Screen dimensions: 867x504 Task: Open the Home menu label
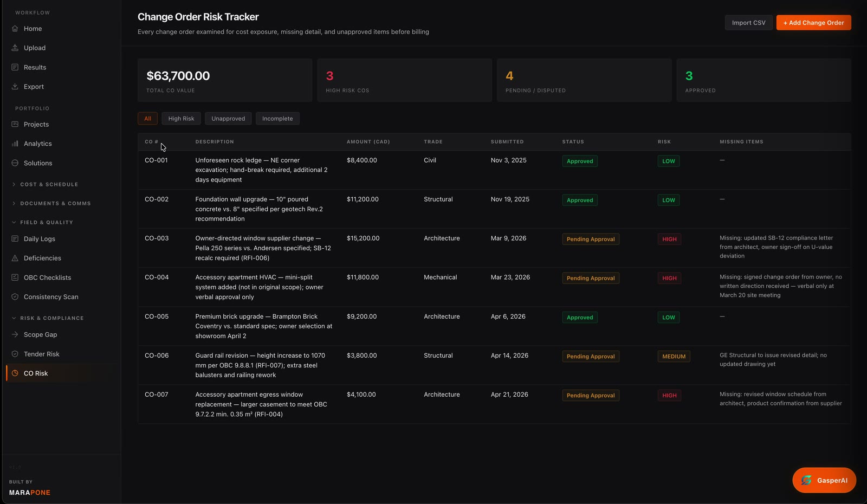click(33, 29)
